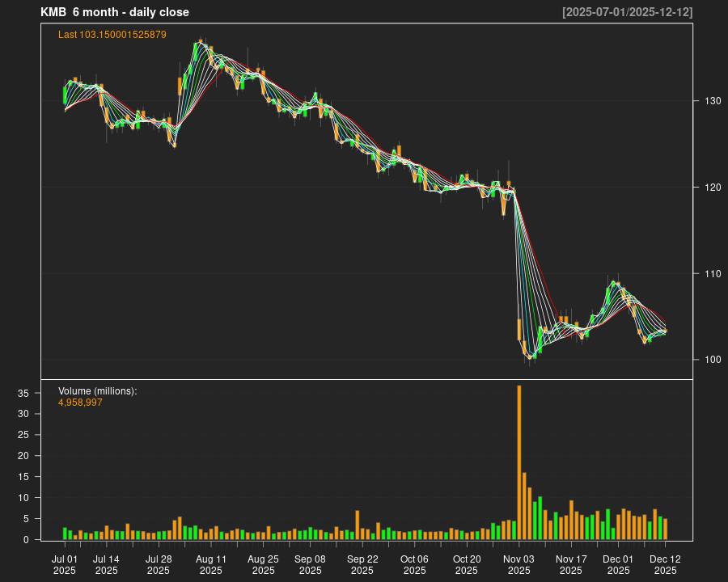Image resolution: width=728 pixels, height=582 pixels.
Task: Click the Jul 28 2025 date tick
Action: click(159, 564)
